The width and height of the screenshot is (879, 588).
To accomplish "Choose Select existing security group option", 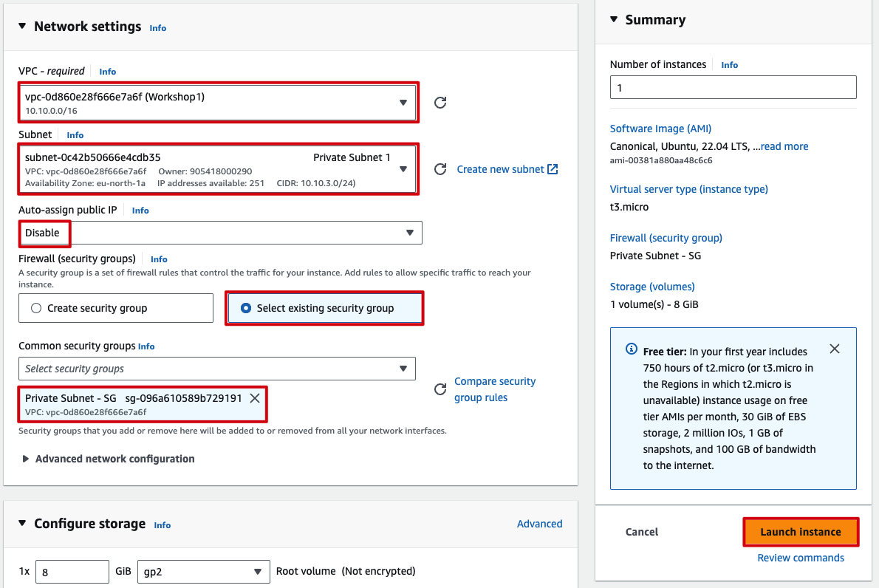I will (246, 308).
